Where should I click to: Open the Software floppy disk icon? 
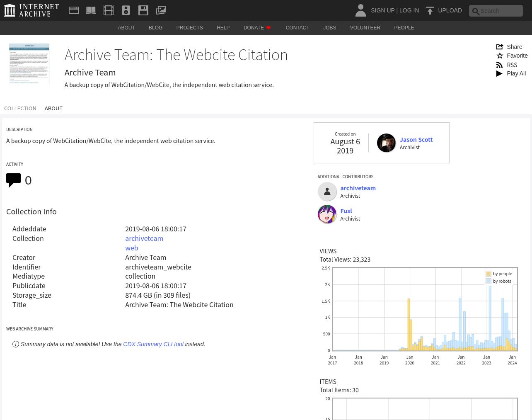[x=143, y=10]
